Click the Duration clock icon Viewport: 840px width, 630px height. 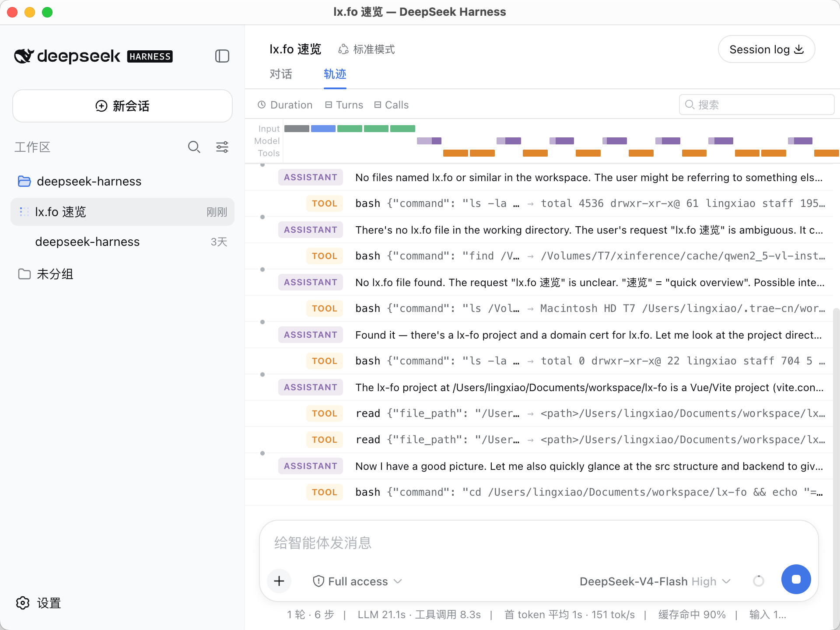(x=262, y=105)
